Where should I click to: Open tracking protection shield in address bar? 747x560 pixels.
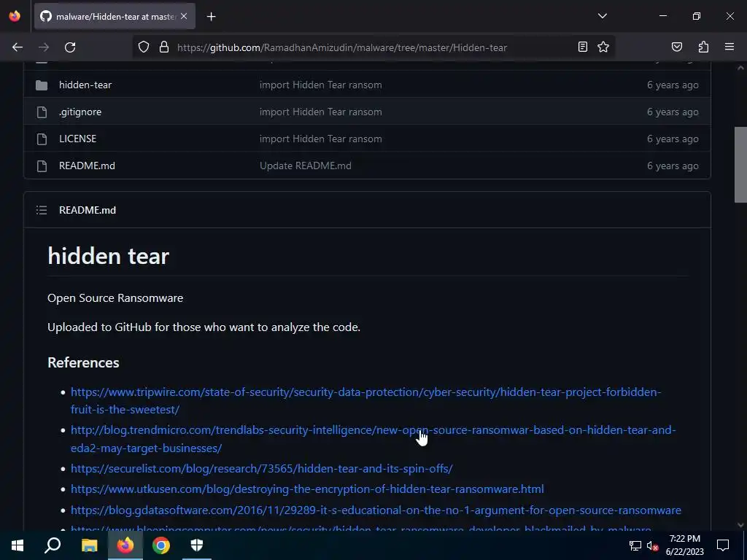click(144, 47)
